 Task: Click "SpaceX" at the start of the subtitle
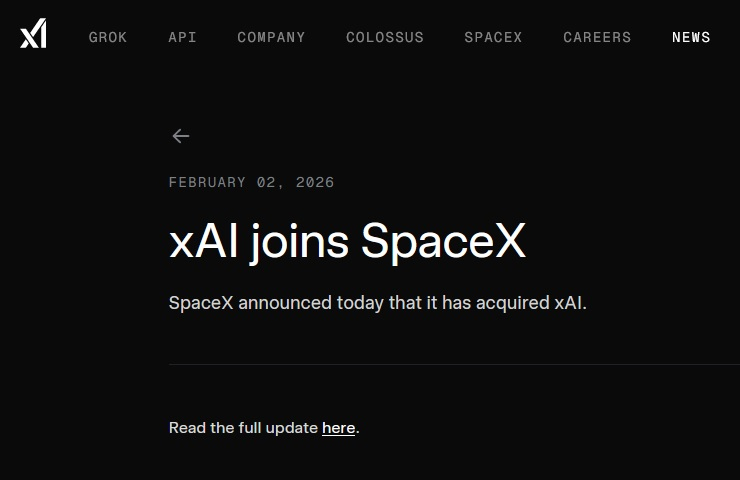click(200, 302)
